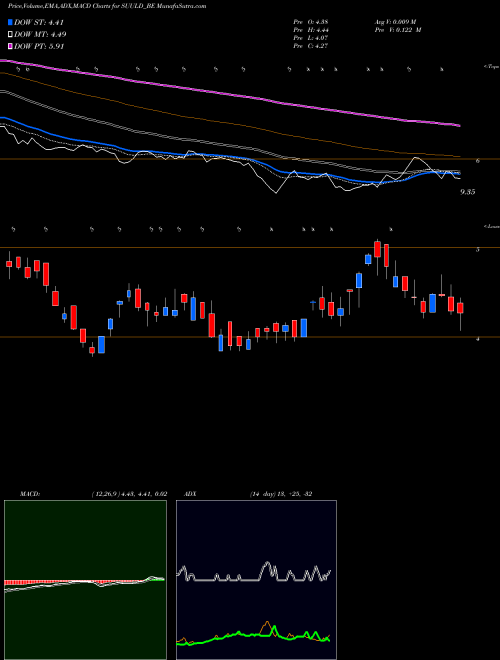The image size is (500, 660).
Task: Click the 'Pre C: 4.27' value
Action: point(311,46)
